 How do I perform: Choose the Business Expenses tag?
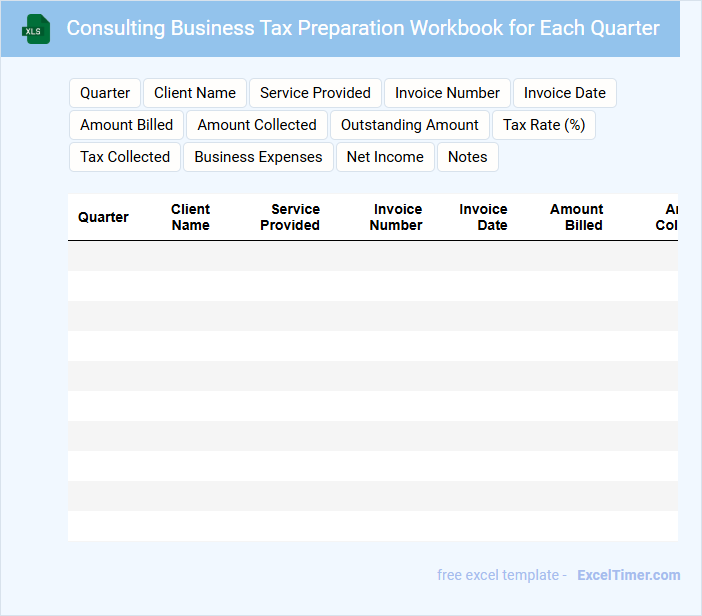pyautogui.click(x=258, y=157)
